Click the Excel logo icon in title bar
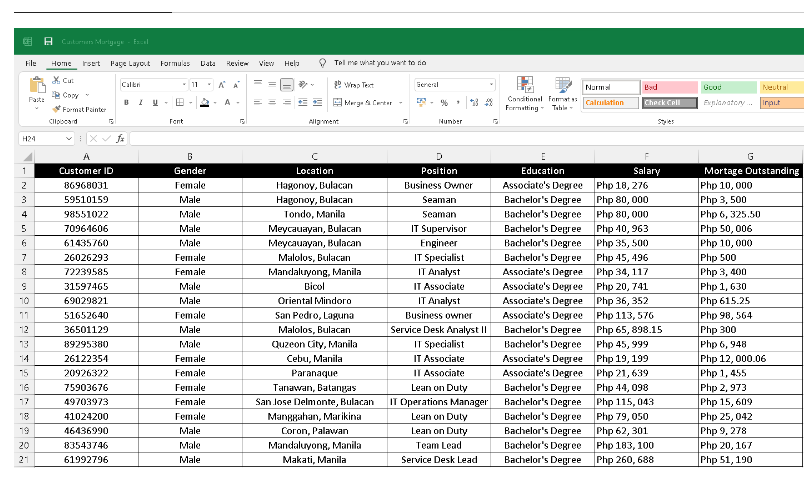The image size is (811, 479). (x=27, y=41)
